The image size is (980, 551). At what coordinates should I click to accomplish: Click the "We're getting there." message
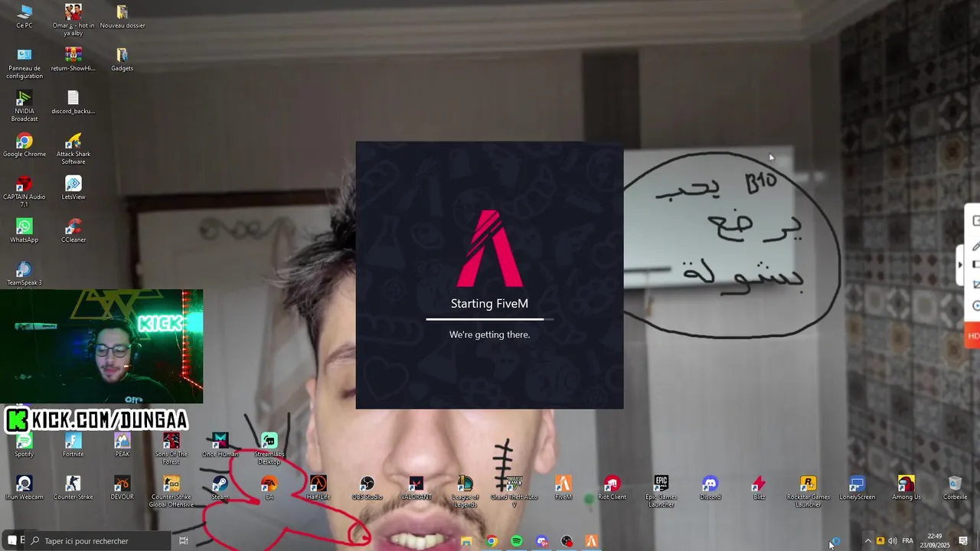pos(490,334)
